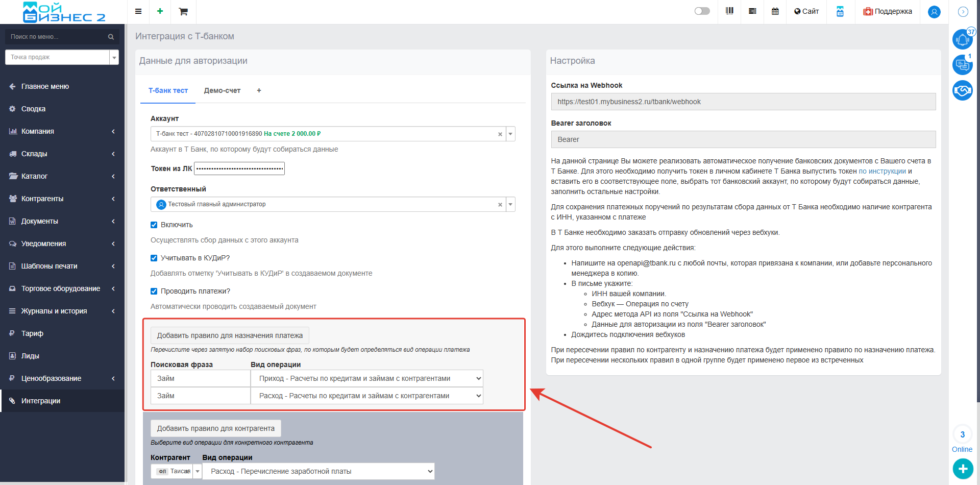Click Добавить правило для назначения платежа button
This screenshot has height=485, width=980.
pyautogui.click(x=230, y=335)
